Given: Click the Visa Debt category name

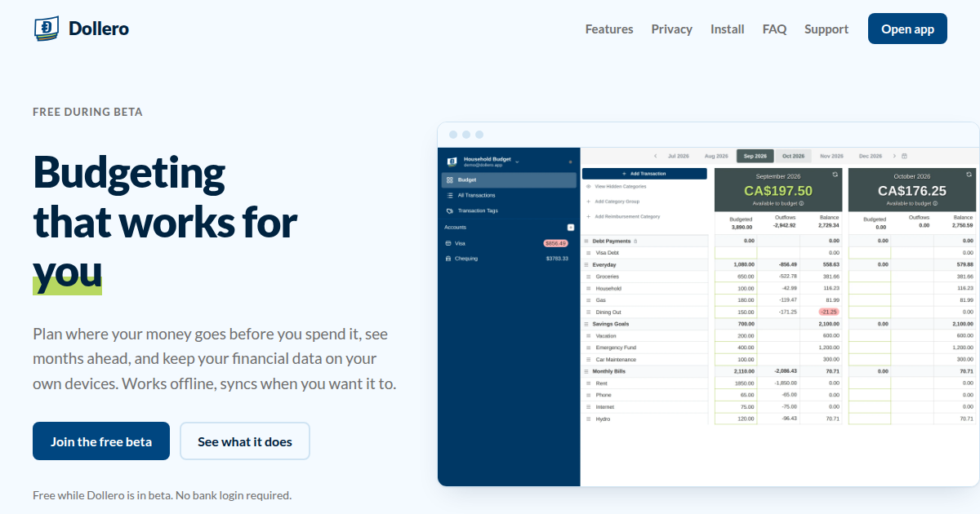Looking at the screenshot, I should tap(608, 253).
